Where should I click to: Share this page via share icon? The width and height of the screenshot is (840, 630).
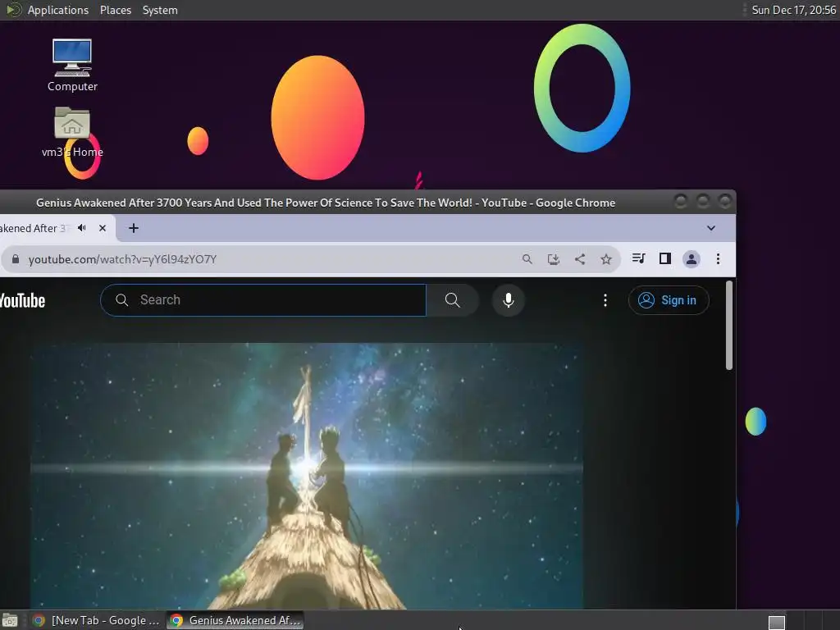click(580, 259)
